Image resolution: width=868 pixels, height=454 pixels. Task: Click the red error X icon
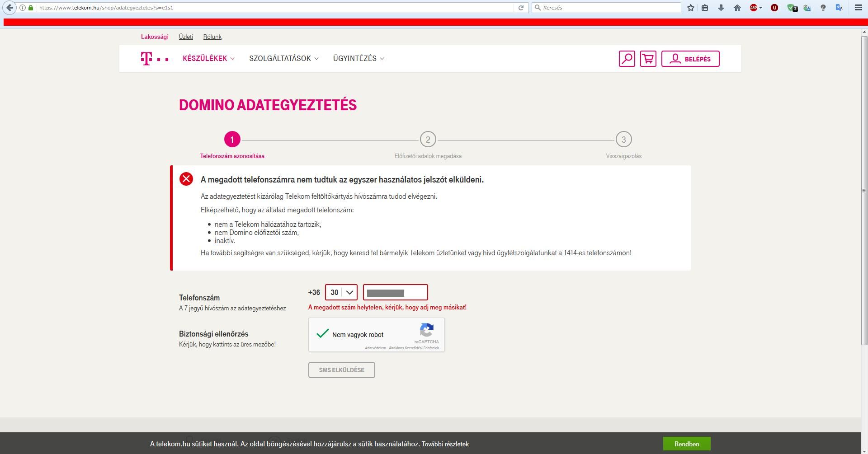click(x=186, y=179)
